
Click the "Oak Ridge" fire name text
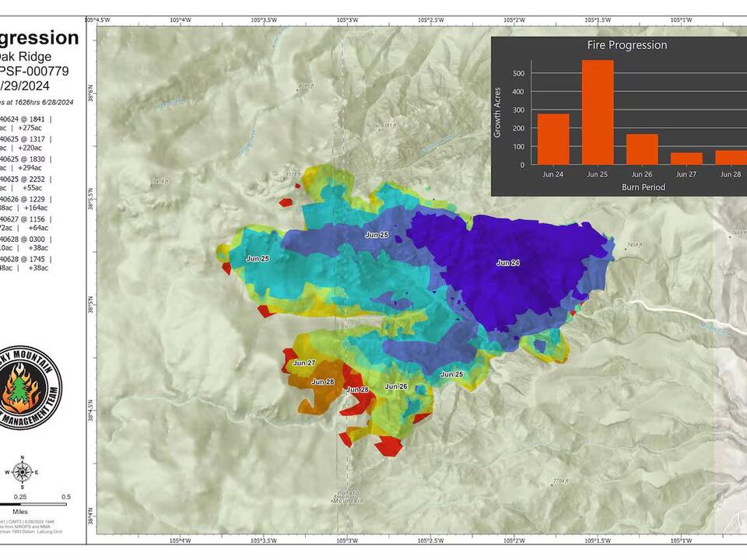click(x=25, y=57)
